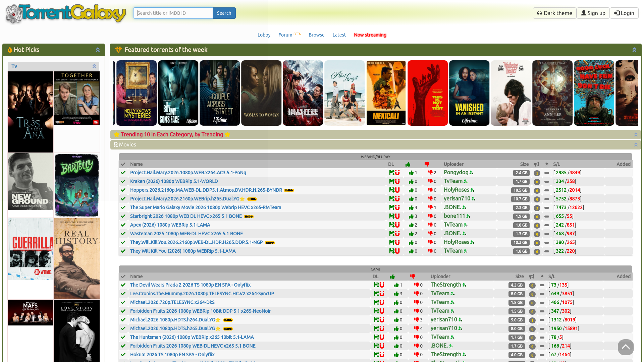Click the 18.5 GB size badge for Hoppers
Viewport: 644px width, 362px height.
click(x=520, y=190)
